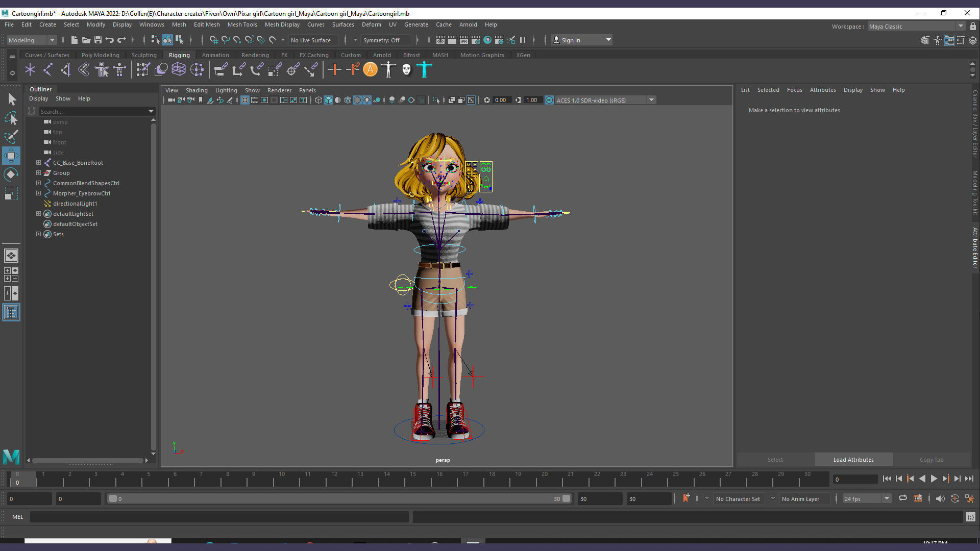
Task: Click the Quick Rig human figure icon
Action: (x=102, y=69)
